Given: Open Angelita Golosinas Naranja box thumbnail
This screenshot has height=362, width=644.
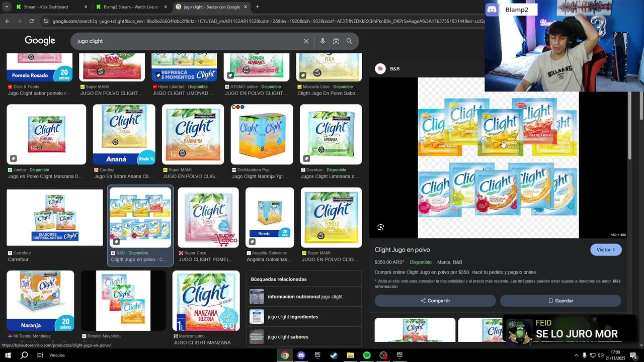Looking at the screenshot, I should [x=270, y=217].
